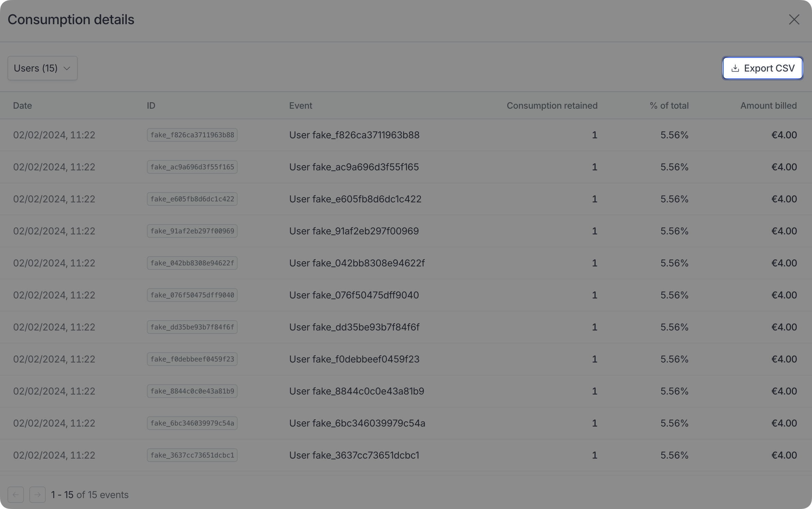Click event User fake_f826ca3711963b88
The image size is (812, 509).
click(x=354, y=135)
